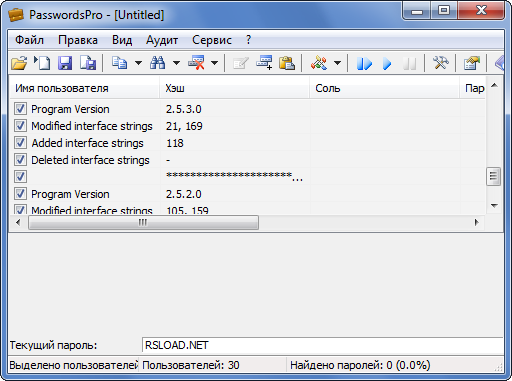The width and height of the screenshot is (512, 381).
Task: Click the greyed-out pause attack icon
Action: [410, 63]
